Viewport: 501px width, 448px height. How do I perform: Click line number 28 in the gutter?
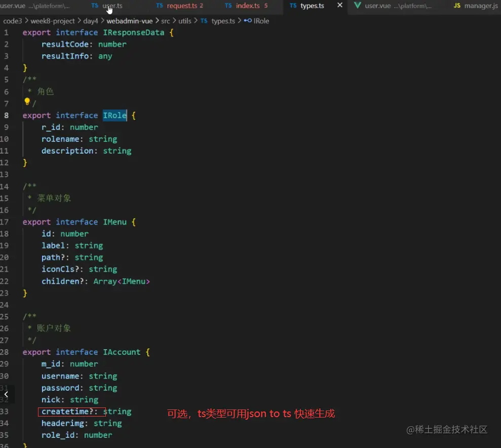click(x=4, y=352)
